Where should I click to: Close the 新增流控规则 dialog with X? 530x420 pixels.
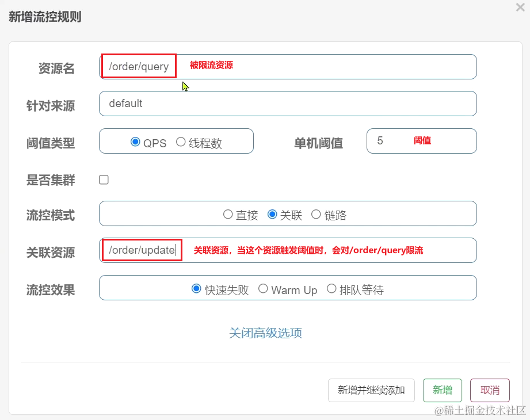pyautogui.click(x=520, y=7)
